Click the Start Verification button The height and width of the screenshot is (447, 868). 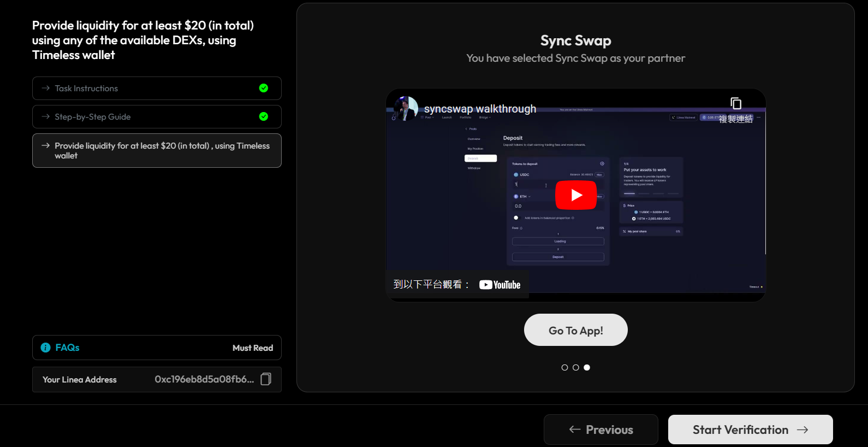pos(750,430)
